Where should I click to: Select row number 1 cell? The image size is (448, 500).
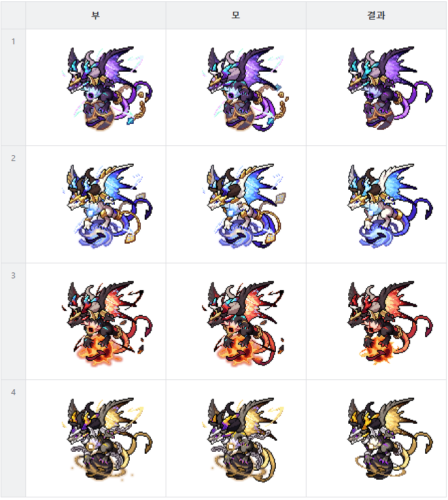14,87
